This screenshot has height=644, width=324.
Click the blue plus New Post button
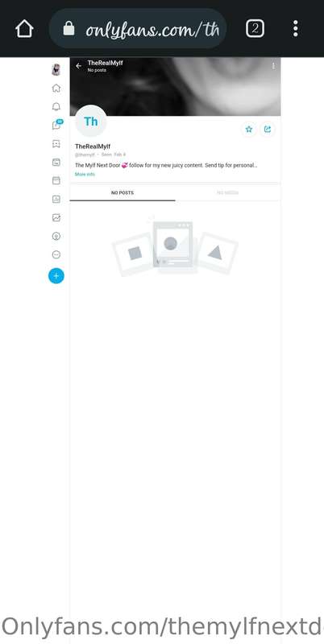[56, 276]
